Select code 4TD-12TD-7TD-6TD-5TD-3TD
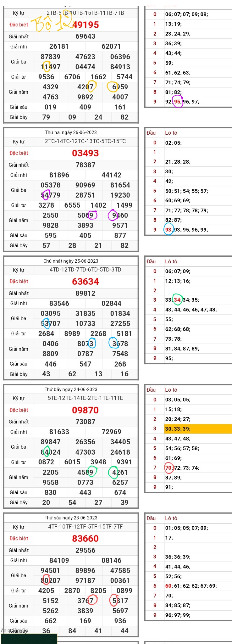This screenshot has width=232, height=644. tap(86, 270)
